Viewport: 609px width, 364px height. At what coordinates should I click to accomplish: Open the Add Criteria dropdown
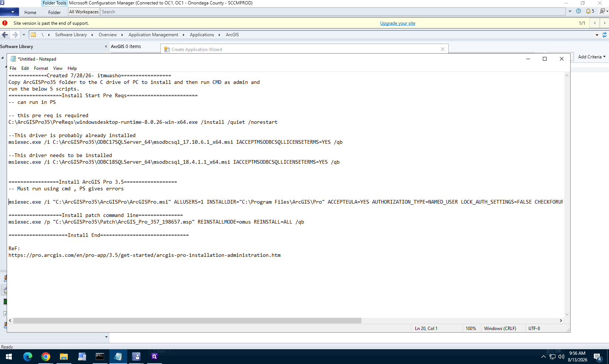pyautogui.click(x=592, y=57)
